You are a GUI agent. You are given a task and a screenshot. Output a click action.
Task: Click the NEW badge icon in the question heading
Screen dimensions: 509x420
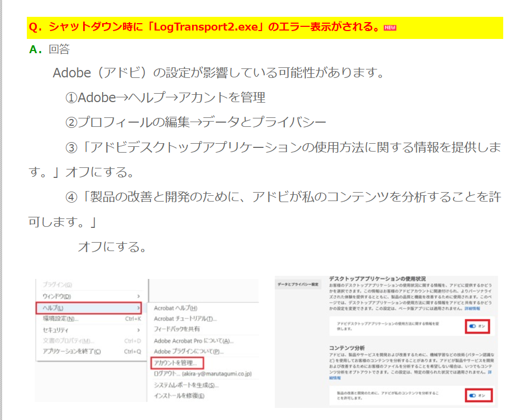(390, 28)
